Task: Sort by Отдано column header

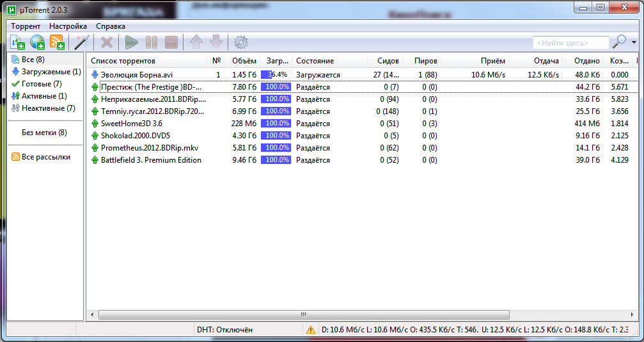Action: coord(584,61)
